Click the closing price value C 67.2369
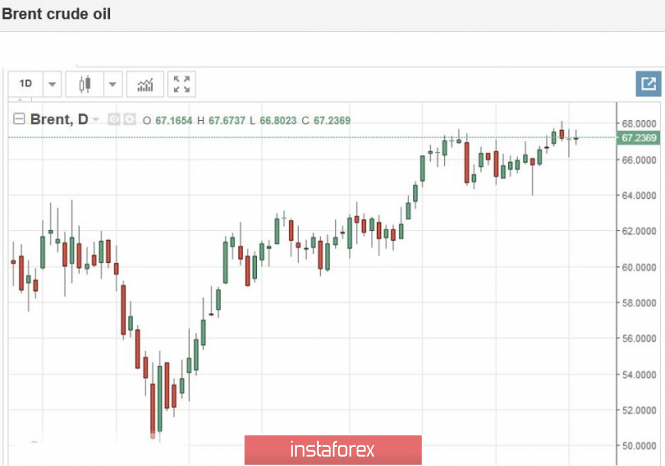 coord(326,120)
